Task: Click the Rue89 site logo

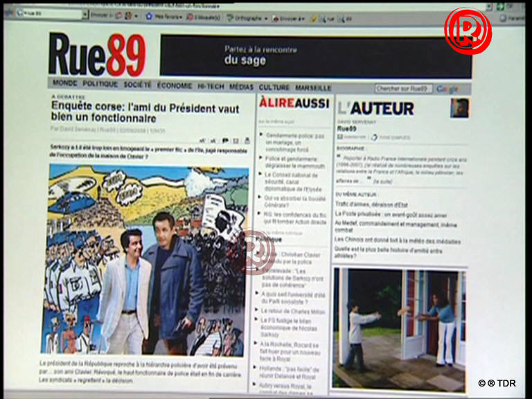Action: [x=97, y=55]
